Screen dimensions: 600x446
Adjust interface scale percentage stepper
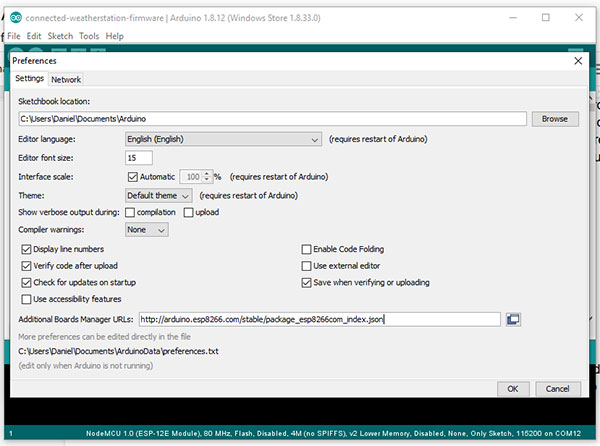click(206, 176)
